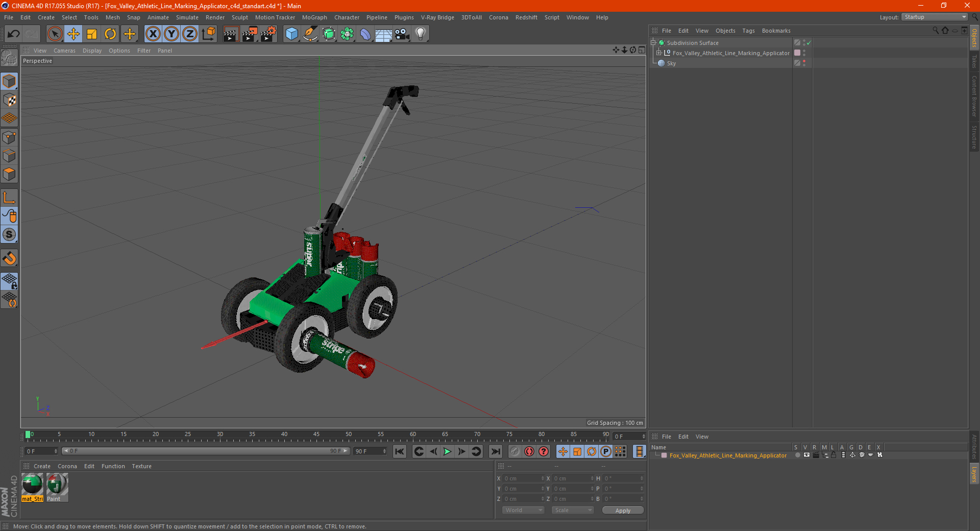Open Edit Render Settings icon

click(x=268, y=34)
